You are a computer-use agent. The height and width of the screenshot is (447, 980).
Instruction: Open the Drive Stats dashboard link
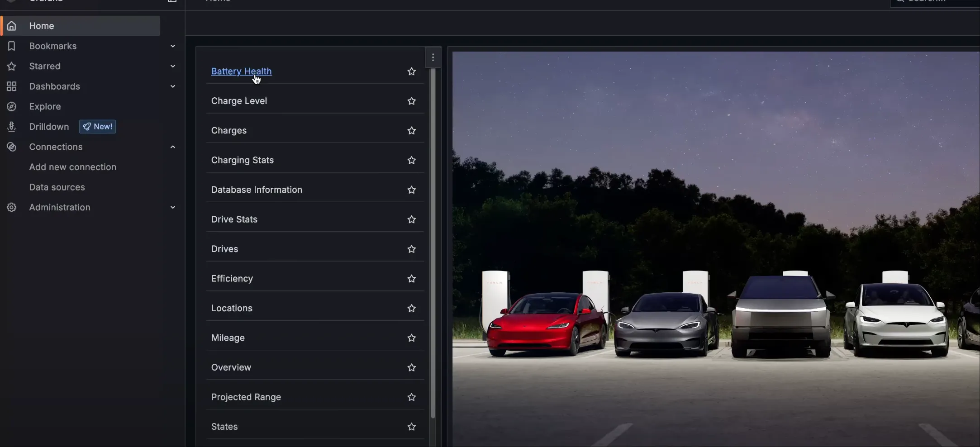pyautogui.click(x=234, y=219)
